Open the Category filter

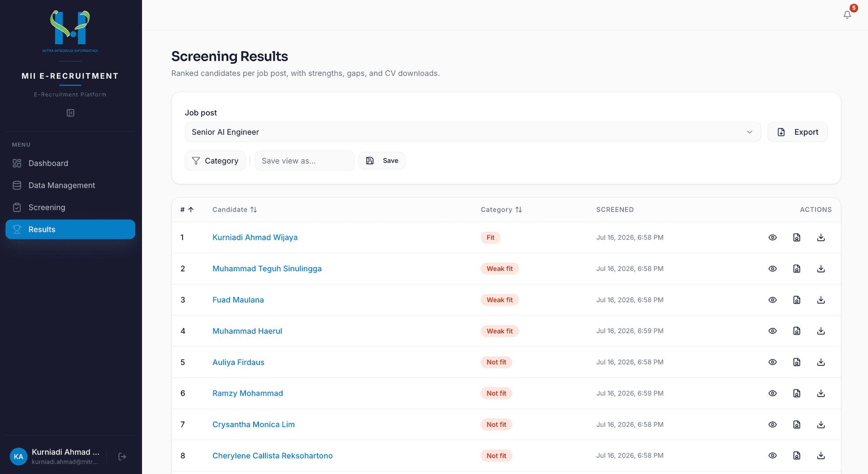coord(215,161)
